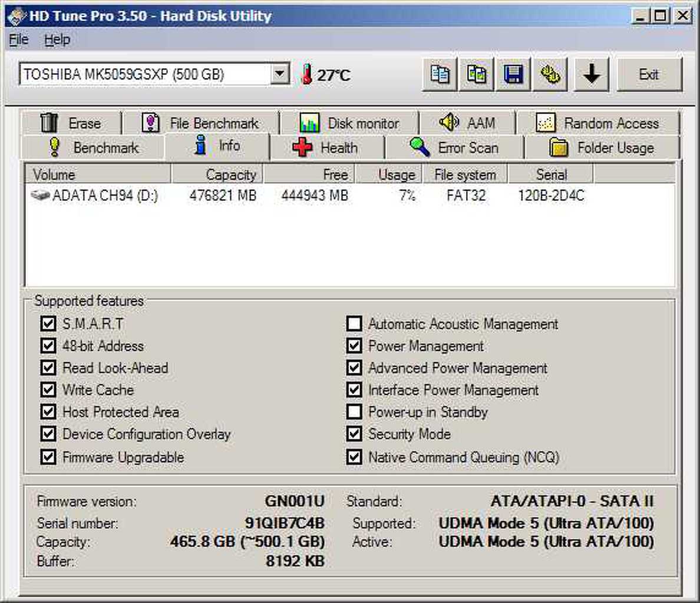Toggle the 48-bit Address checkbox
The width and height of the screenshot is (700, 603).
click(x=48, y=346)
